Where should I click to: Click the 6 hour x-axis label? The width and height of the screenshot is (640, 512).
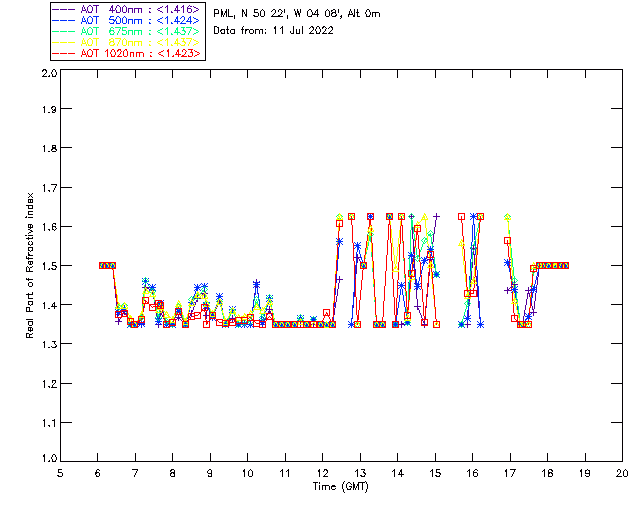pos(98,473)
